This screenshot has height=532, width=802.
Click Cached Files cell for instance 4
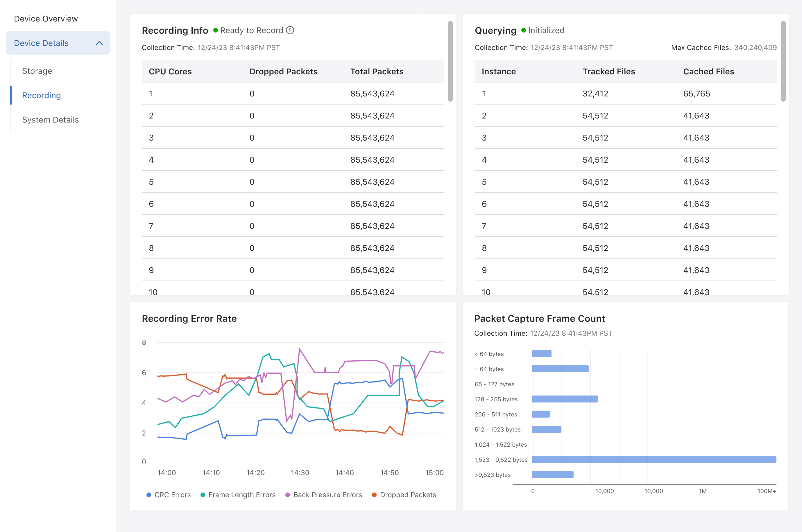click(696, 160)
